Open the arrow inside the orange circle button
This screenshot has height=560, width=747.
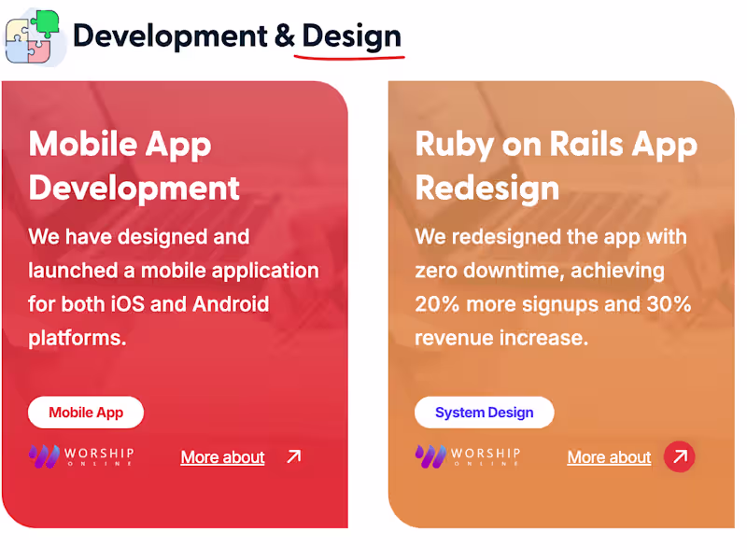[x=679, y=456]
